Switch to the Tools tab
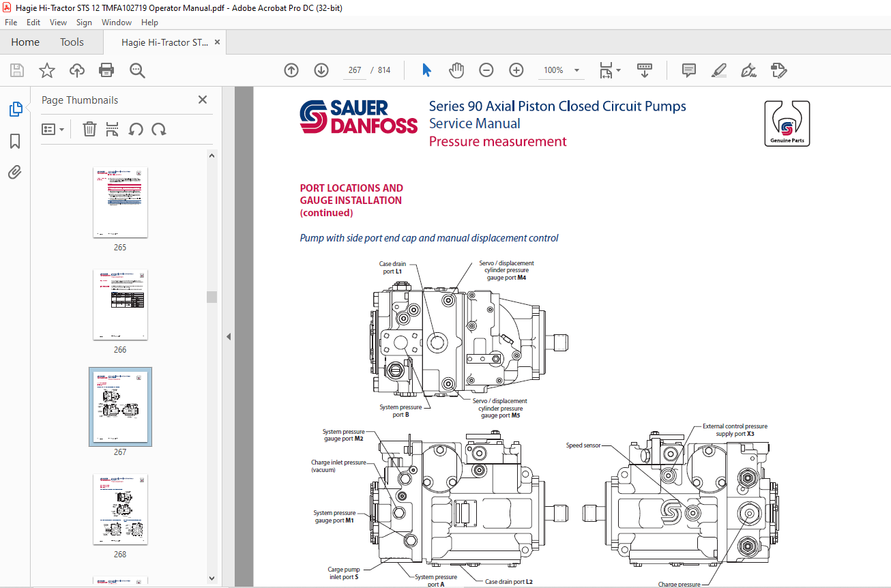Image resolution: width=891 pixels, height=588 pixels. (x=72, y=42)
